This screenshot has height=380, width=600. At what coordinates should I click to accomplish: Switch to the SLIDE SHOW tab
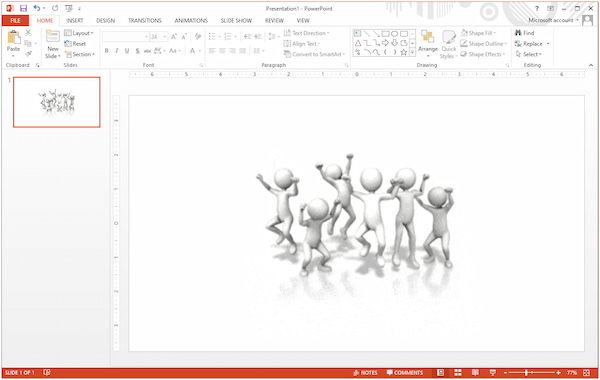click(236, 21)
